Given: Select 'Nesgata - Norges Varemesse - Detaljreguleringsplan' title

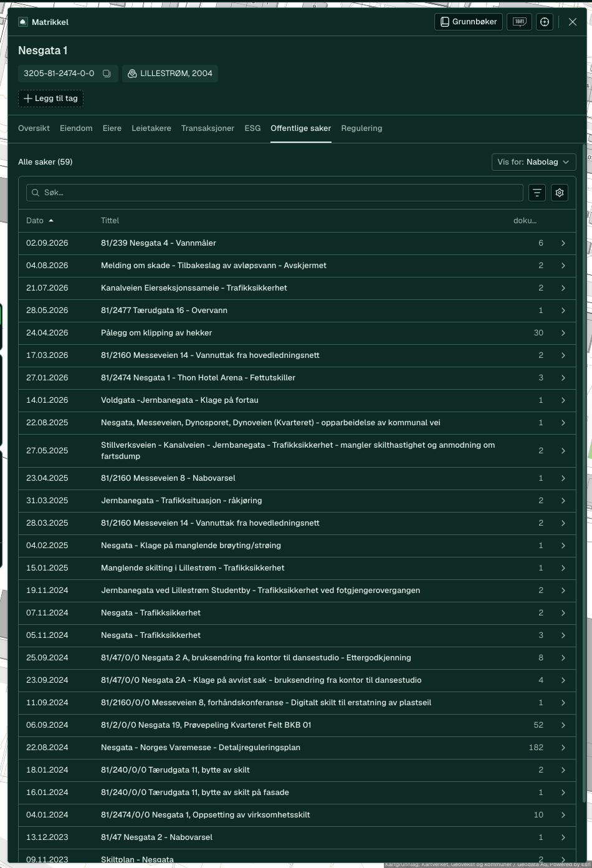Looking at the screenshot, I should (201, 748).
